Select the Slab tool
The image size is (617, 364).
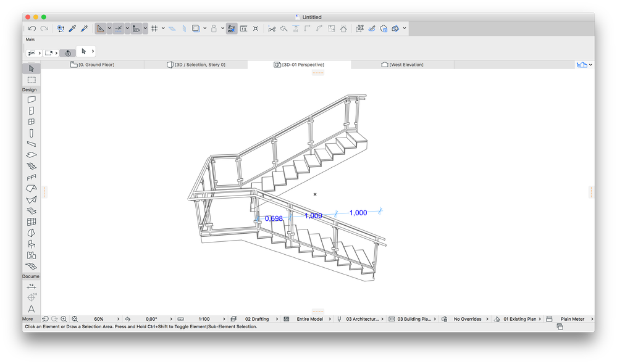(x=31, y=155)
